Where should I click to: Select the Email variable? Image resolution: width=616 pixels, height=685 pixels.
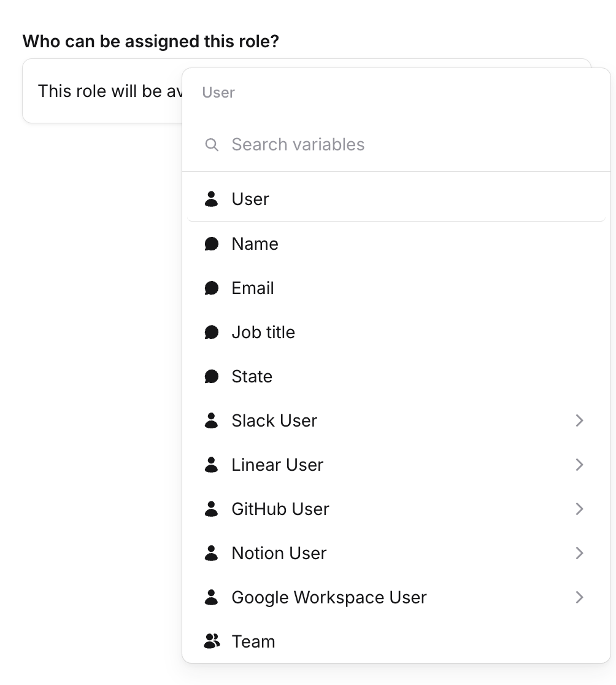[252, 288]
